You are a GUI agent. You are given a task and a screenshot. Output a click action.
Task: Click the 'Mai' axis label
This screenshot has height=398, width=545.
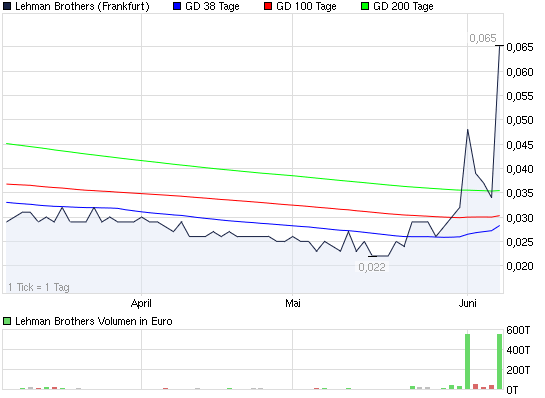[x=293, y=303]
